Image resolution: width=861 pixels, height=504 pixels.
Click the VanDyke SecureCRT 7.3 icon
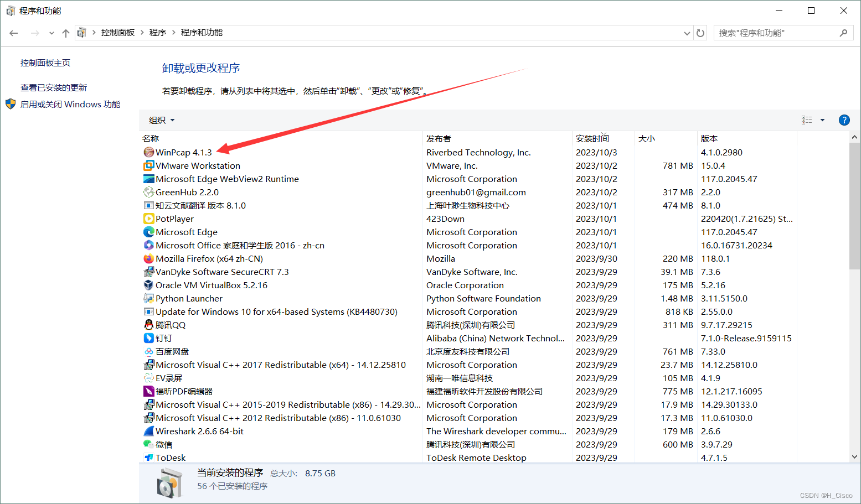(x=148, y=272)
